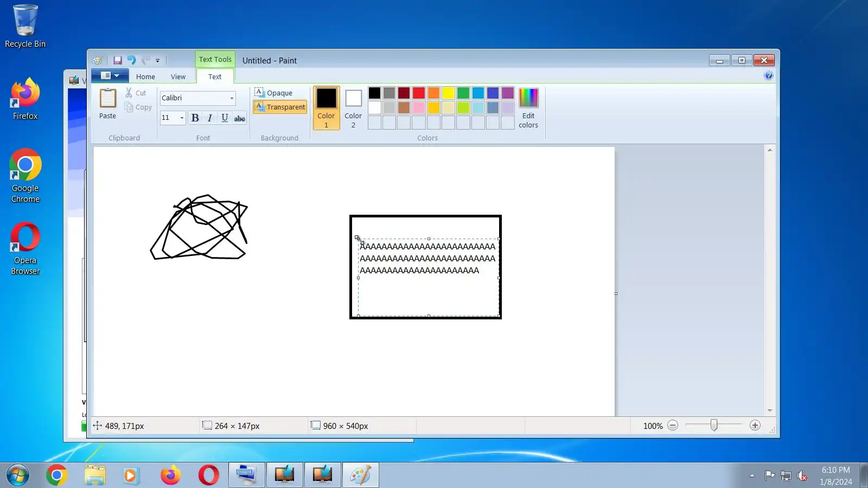Open the Recycle Bin desktop icon
868x488 pixels.
click(x=25, y=26)
